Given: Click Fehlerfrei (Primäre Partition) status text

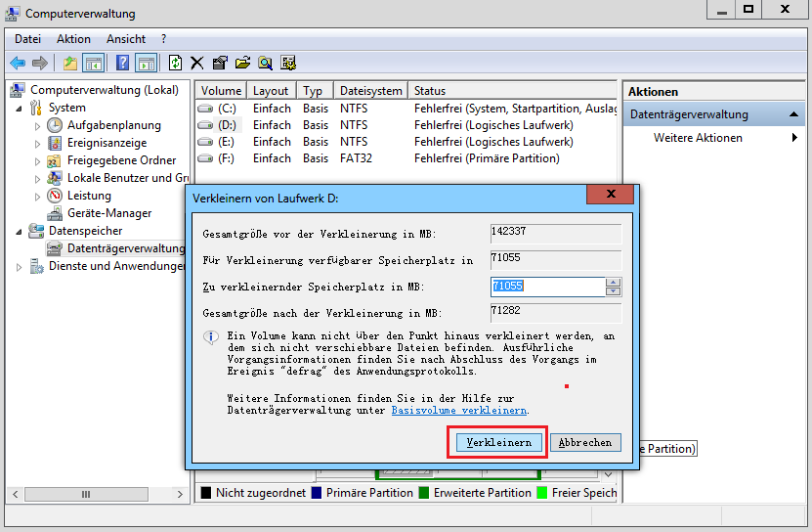Looking at the screenshot, I should pos(487,158).
